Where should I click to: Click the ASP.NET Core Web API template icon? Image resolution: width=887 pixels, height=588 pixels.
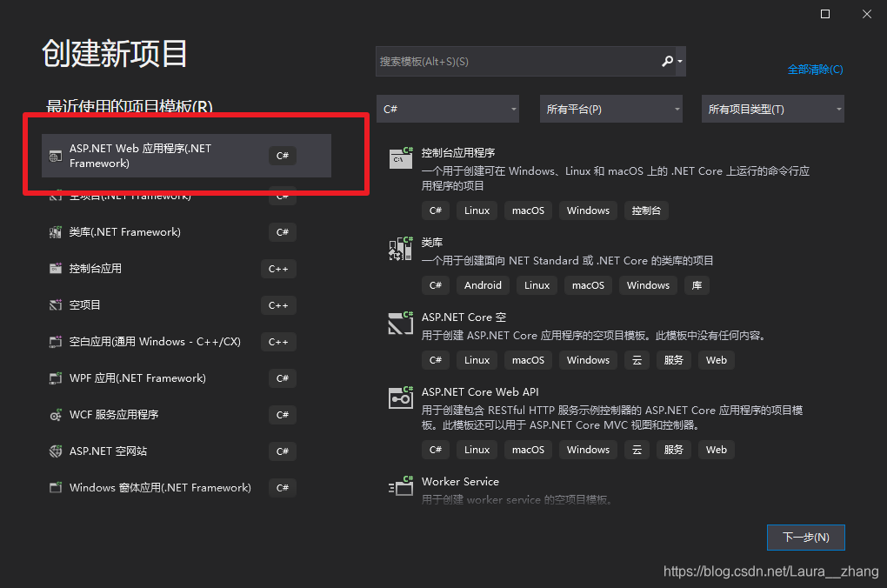point(401,398)
